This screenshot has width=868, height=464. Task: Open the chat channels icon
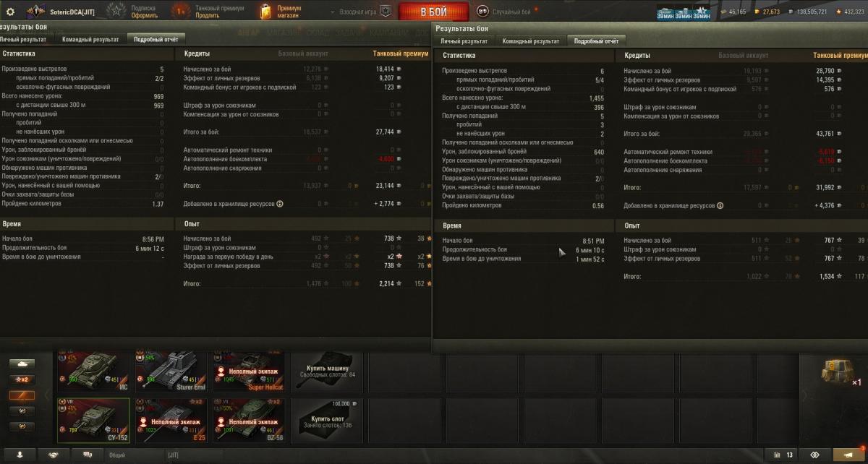[x=88, y=455]
